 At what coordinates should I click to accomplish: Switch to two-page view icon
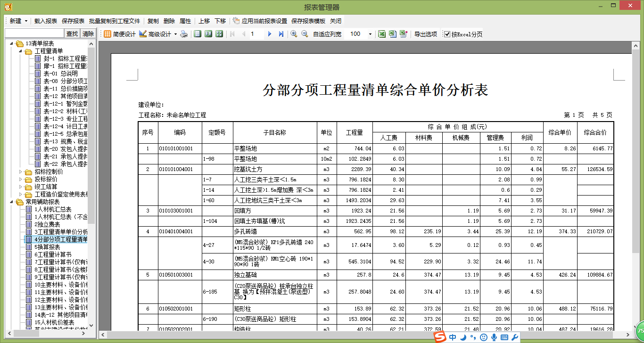pyautogui.click(x=208, y=34)
